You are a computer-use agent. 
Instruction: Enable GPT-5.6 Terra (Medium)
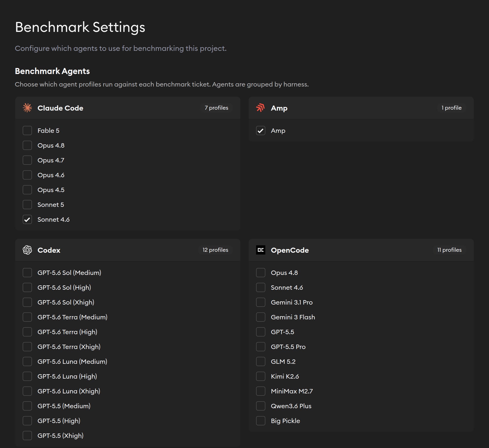[27, 317]
